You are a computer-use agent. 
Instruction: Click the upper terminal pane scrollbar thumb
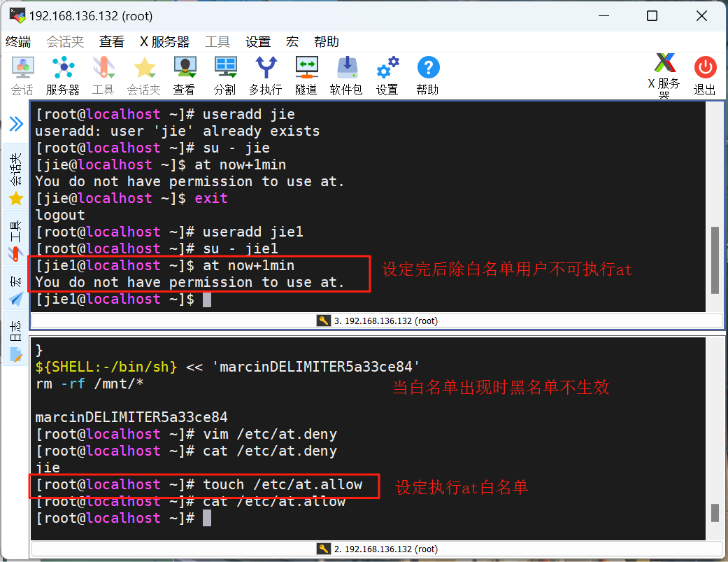click(715, 260)
